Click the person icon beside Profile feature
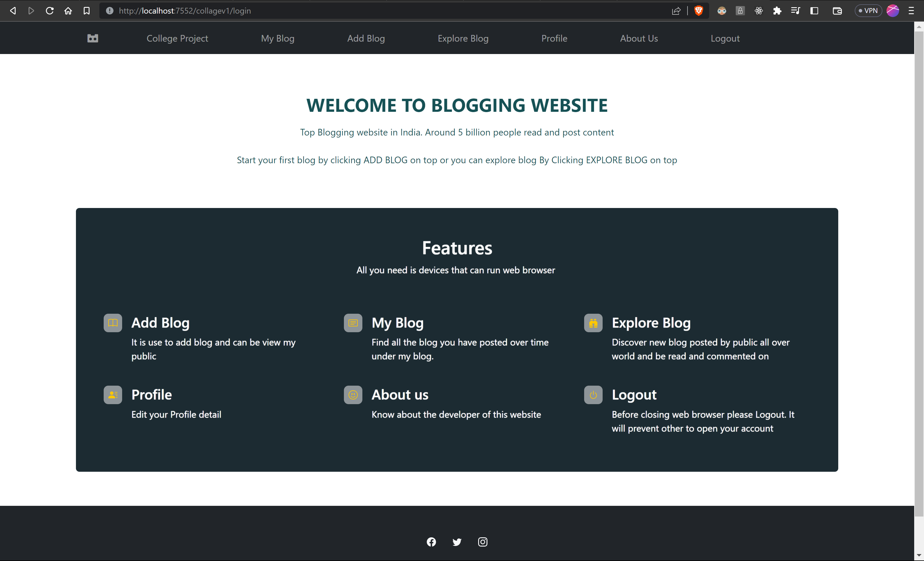The width and height of the screenshot is (924, 561). click(x=113, y=395)
